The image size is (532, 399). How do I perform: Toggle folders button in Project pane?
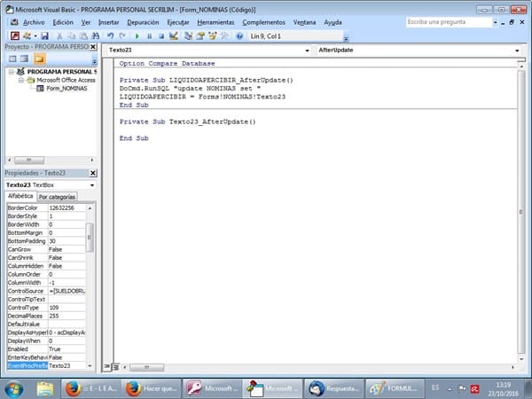tap(39, 59)
